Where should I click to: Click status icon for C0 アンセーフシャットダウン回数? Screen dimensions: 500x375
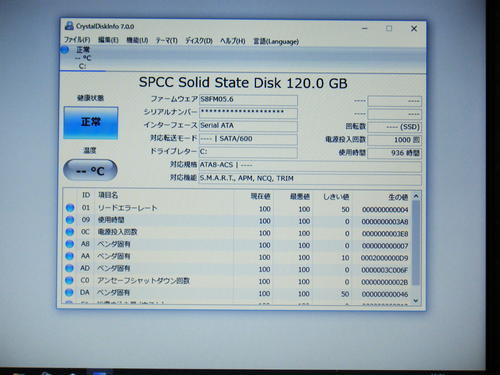pyautogui.click(x=69, y=280)
